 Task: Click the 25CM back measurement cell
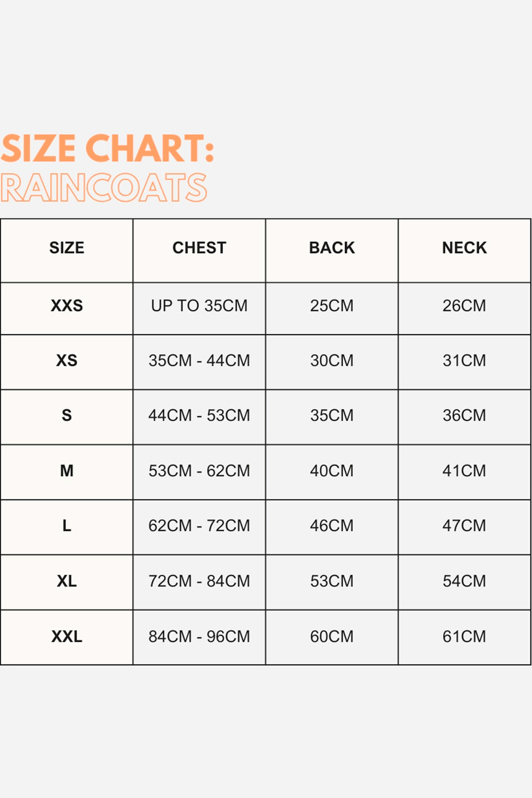[x=332, y=306]
